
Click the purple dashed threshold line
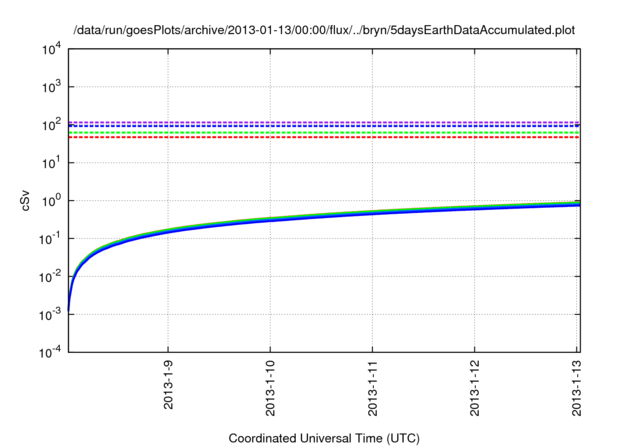(324, 122)
